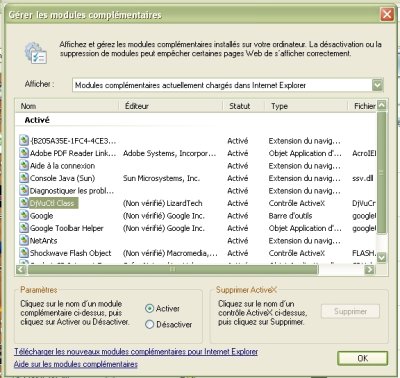400x378 pixels.
Task: Click the vertical scrollbar down arrow
Action: point(382,257)
